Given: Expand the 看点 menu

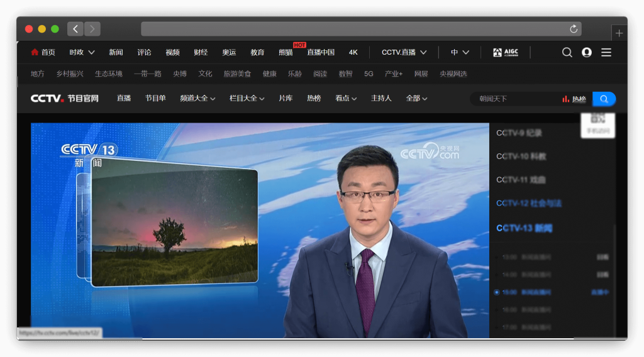Looking at the screenshot, I should click(x=346, y=99).
